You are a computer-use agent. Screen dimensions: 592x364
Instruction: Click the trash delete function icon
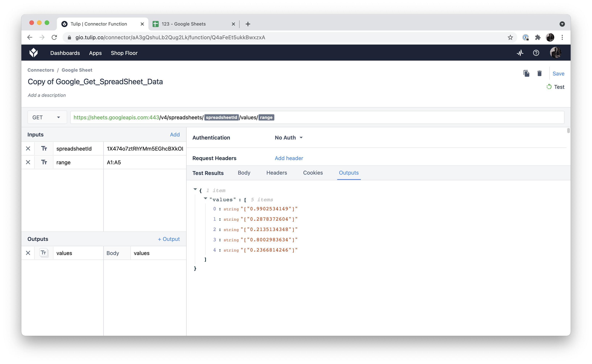click(x=540, y=73)
